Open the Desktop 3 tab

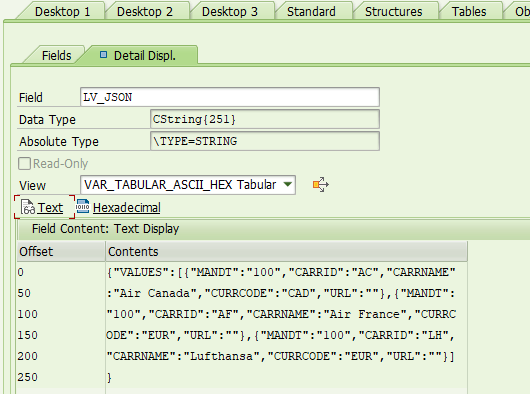click(230, 11)
